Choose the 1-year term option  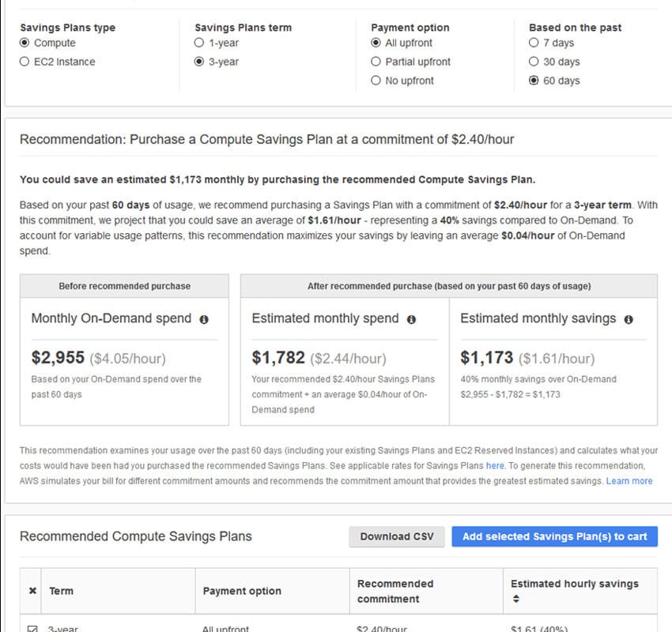(199, 43)
